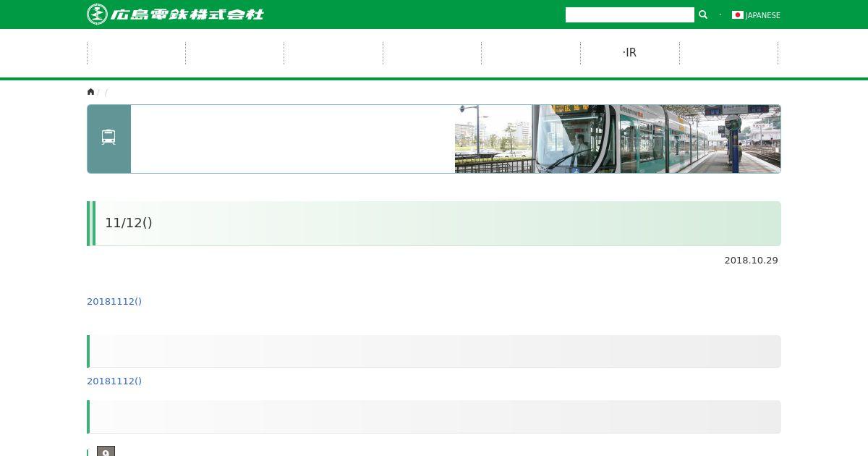
Task: Open the first 20181112() link
Action: (x=114, y=301)
